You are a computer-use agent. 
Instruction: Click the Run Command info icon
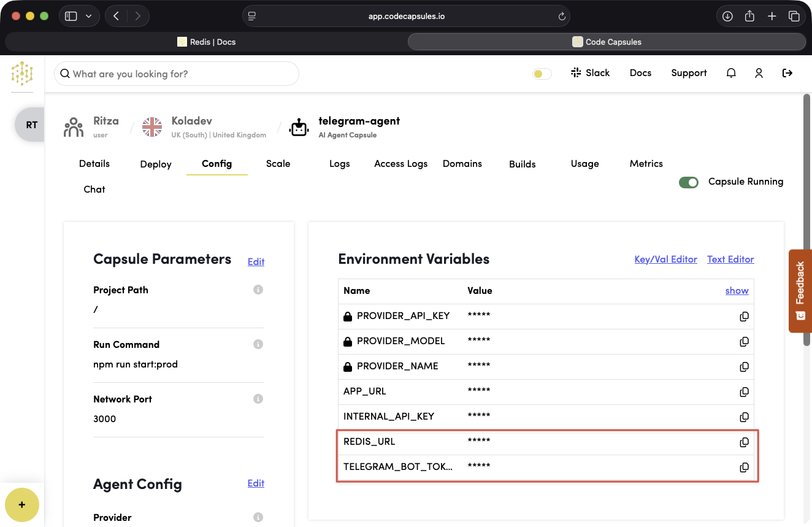258,344
